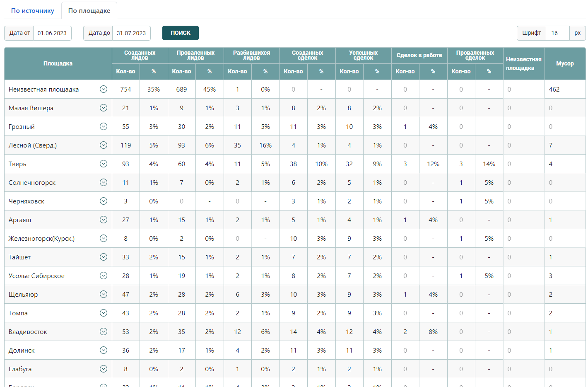Click the circled arrow beside Тверь

coord(104,164)
